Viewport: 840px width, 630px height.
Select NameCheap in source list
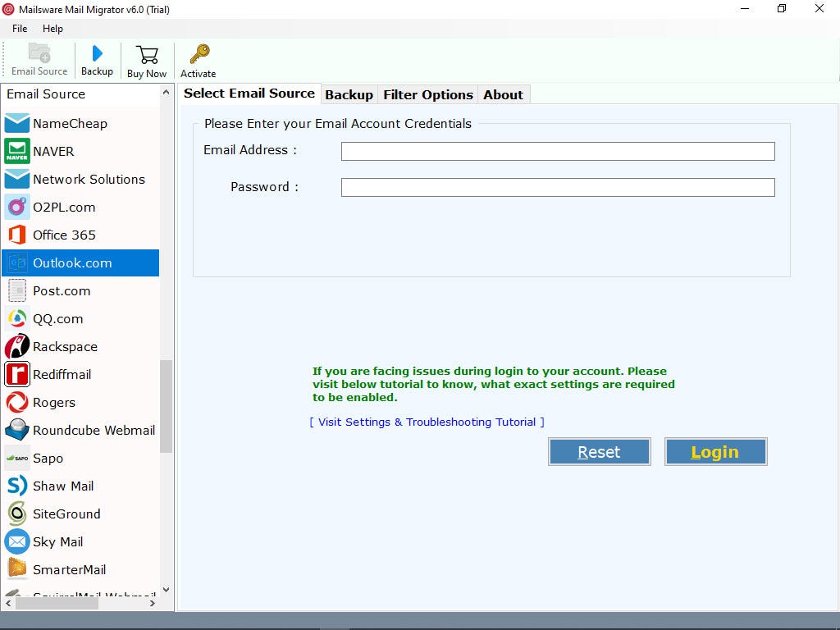coord(71,124)
